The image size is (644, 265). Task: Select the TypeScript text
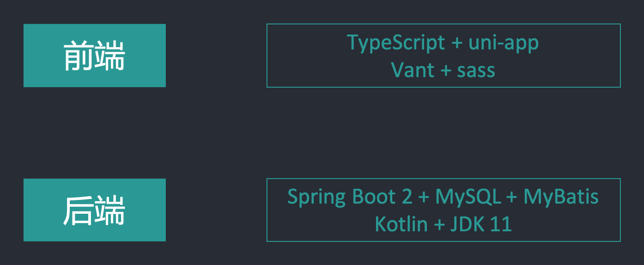pyautogui.click(x=396, y=43)
